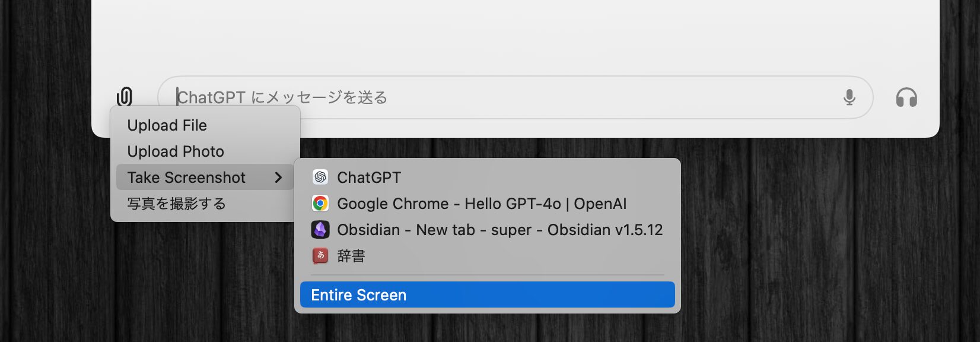Click the Google Chrome icon in submenu

320,204
